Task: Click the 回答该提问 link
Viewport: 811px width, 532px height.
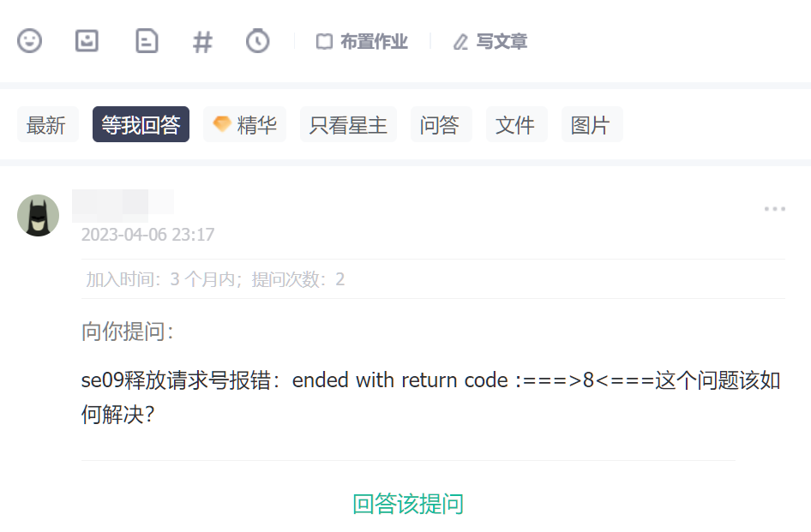Action: pyautogui.click(x=408, y=504)
